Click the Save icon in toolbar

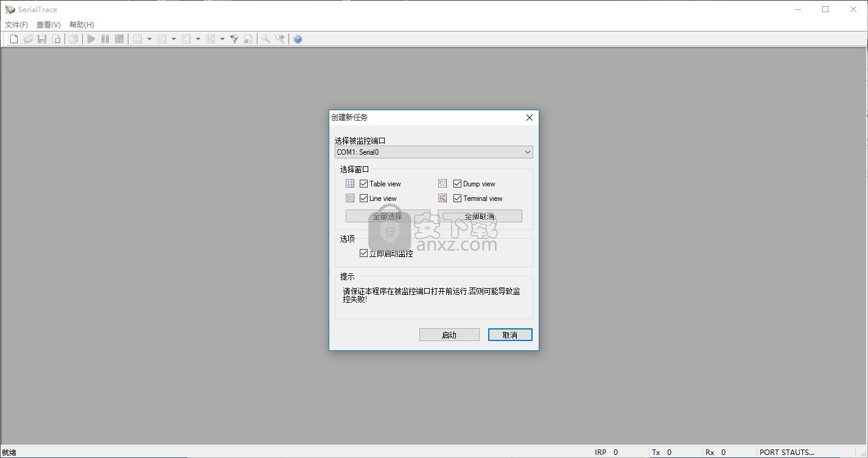42,39
